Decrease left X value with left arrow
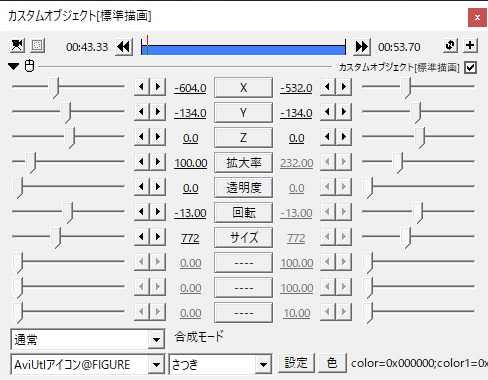 click(x=142, y=87)
